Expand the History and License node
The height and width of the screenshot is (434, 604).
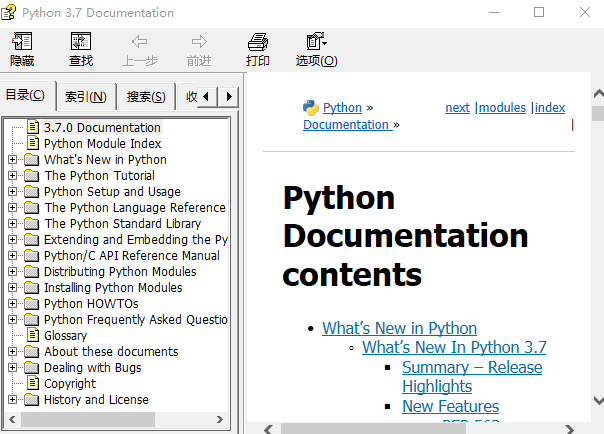(12, 400)
